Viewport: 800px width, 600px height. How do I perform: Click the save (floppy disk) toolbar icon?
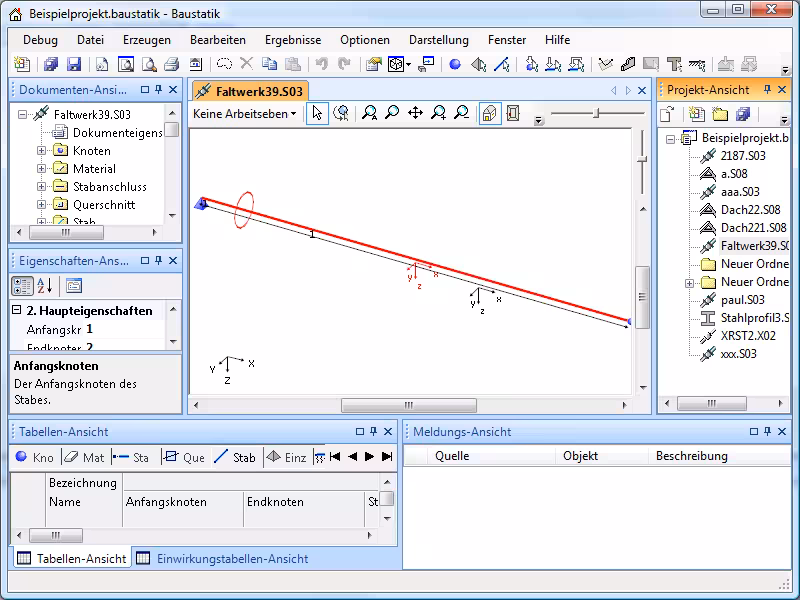click(x=74, y=65)
